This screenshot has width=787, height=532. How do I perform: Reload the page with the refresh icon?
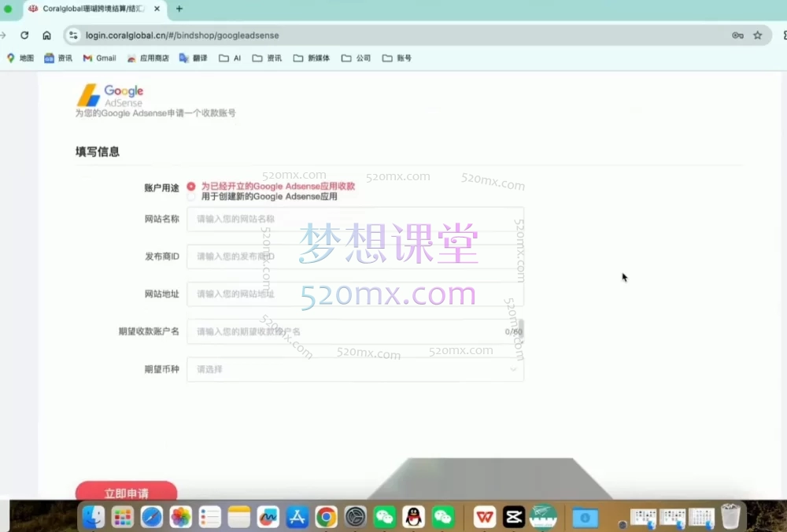point(24,35)
